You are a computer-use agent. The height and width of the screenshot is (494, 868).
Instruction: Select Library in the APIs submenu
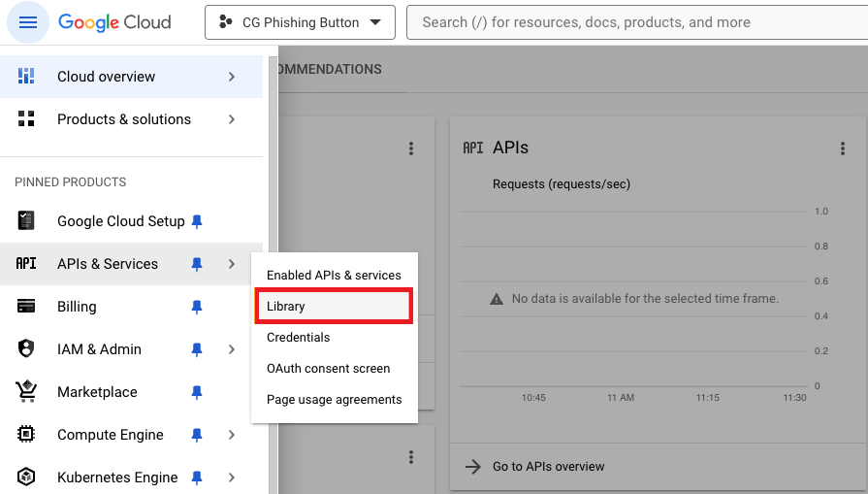tap(334, 306)
